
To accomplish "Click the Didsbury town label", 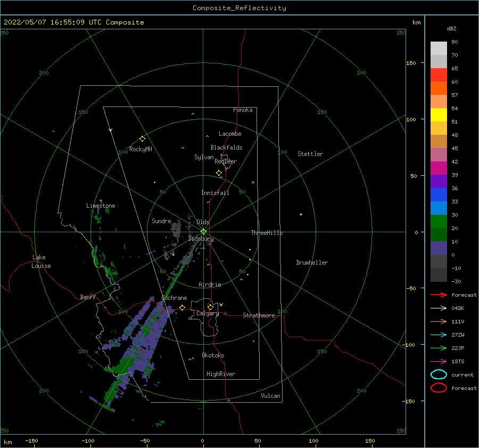I will [201, 239].
